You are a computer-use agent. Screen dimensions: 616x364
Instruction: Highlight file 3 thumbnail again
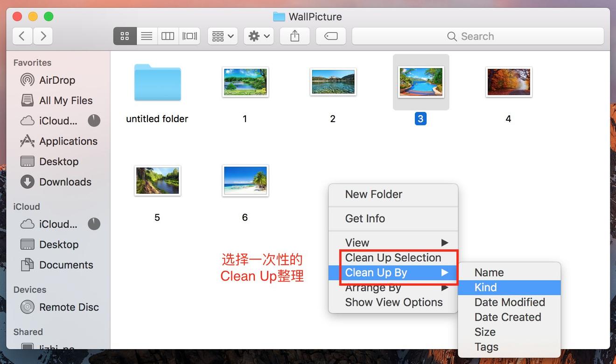pyautogui.click(x=420, y=82)
